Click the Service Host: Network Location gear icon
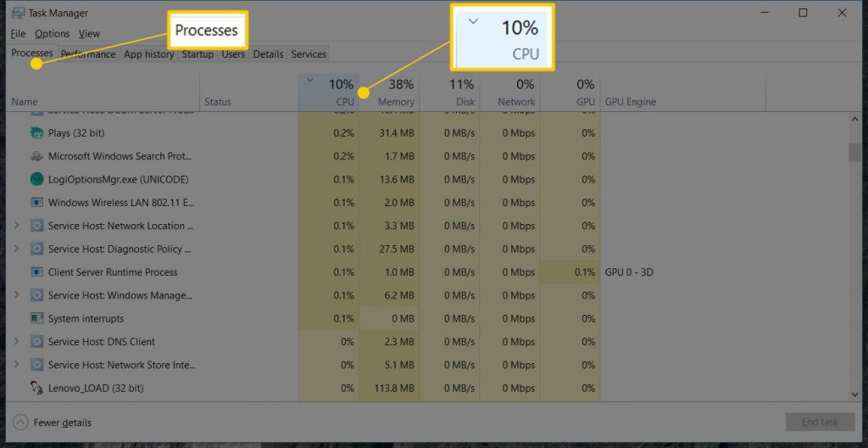Screen dimensions: 868x448 pyautogui.click(x=37, y=227)
